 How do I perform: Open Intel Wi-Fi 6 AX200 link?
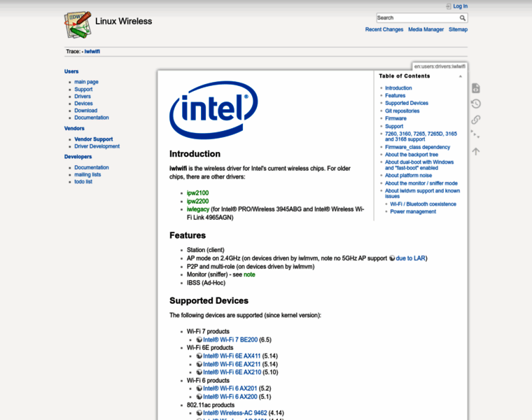tap(230, 397)
